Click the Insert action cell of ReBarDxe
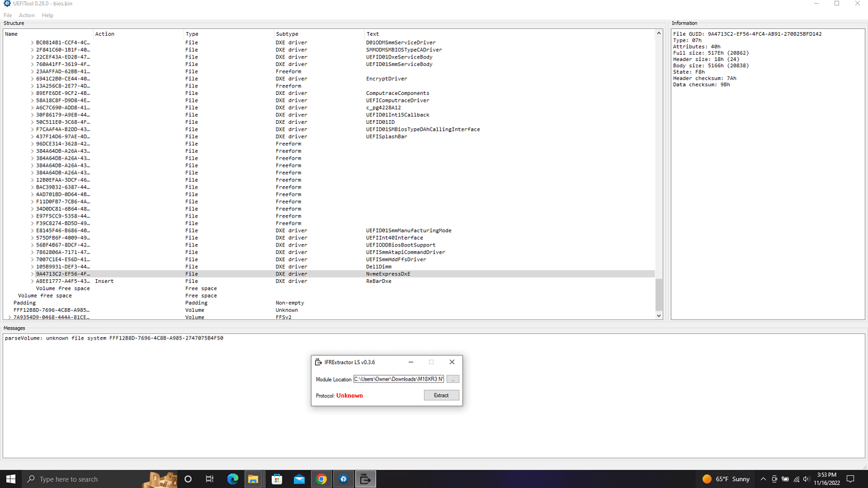 click(x=104, y=281)
